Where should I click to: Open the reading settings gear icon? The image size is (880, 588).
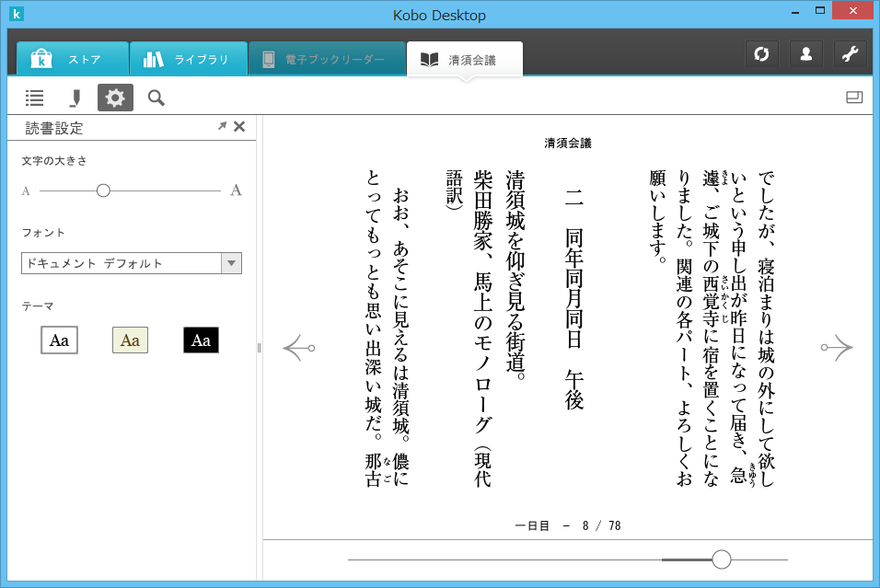pyautogui.click(x=114, y=98)
